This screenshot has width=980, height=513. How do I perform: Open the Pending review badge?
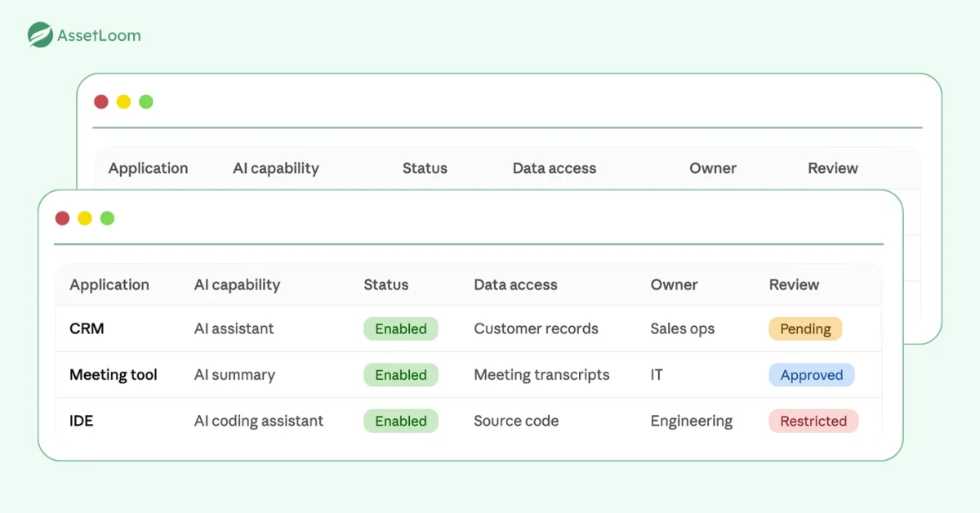click(x=805, y=328)
